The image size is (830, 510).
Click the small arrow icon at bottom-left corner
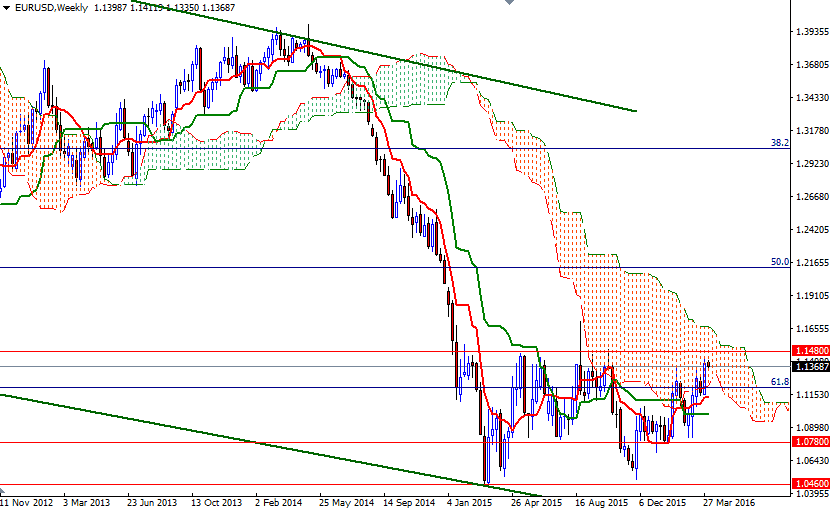[3, 491]
